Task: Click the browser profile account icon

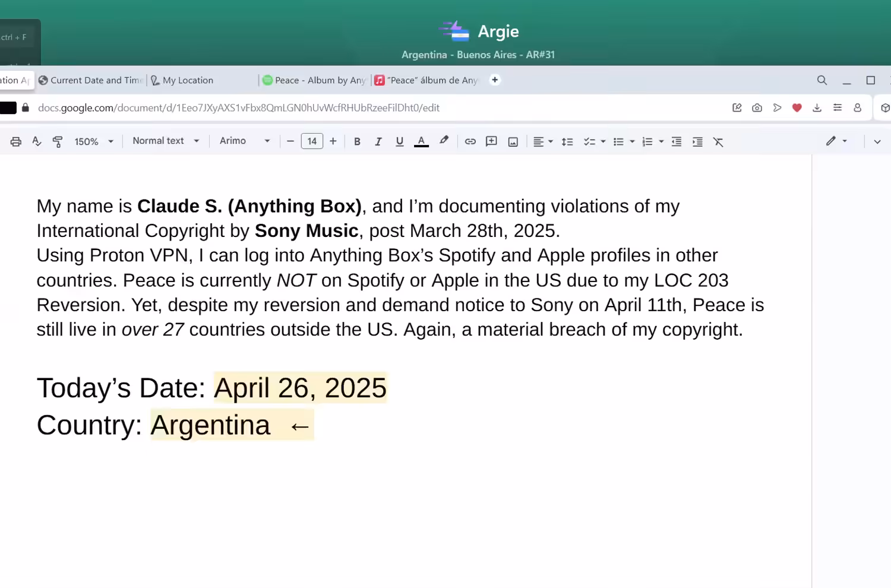Action: point(858,108)
